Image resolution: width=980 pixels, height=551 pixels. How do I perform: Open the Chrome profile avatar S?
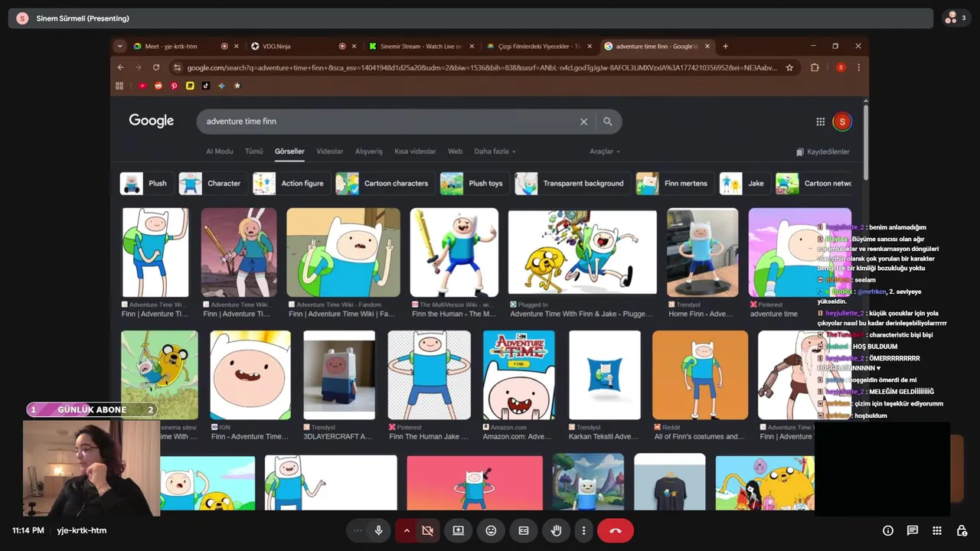click(841, 67)
